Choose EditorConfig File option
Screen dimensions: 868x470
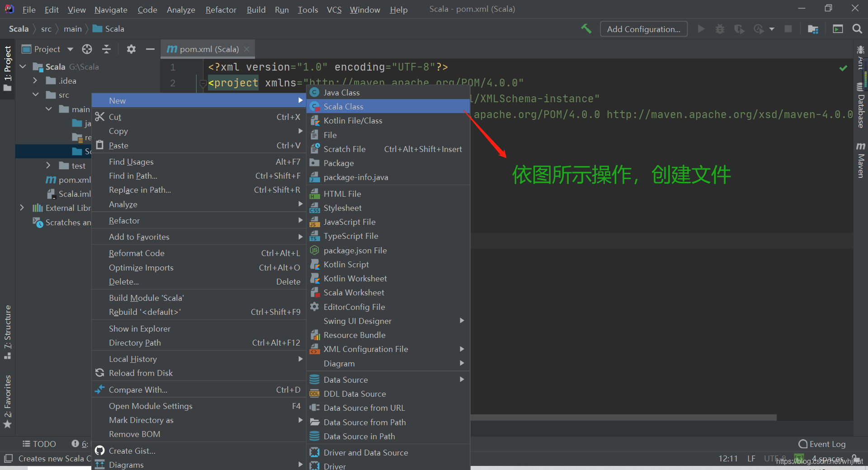[x=388, y=307]
